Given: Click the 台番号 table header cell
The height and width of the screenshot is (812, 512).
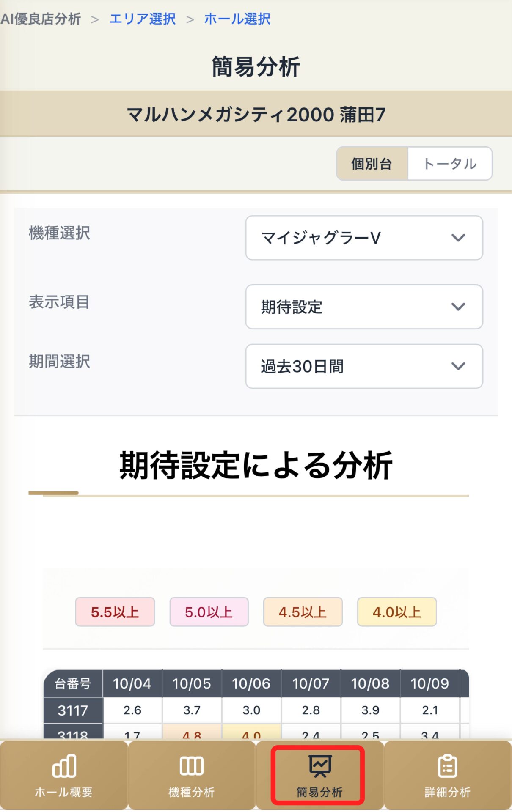Looking at the screenshot, I should [x=73, y=683].
